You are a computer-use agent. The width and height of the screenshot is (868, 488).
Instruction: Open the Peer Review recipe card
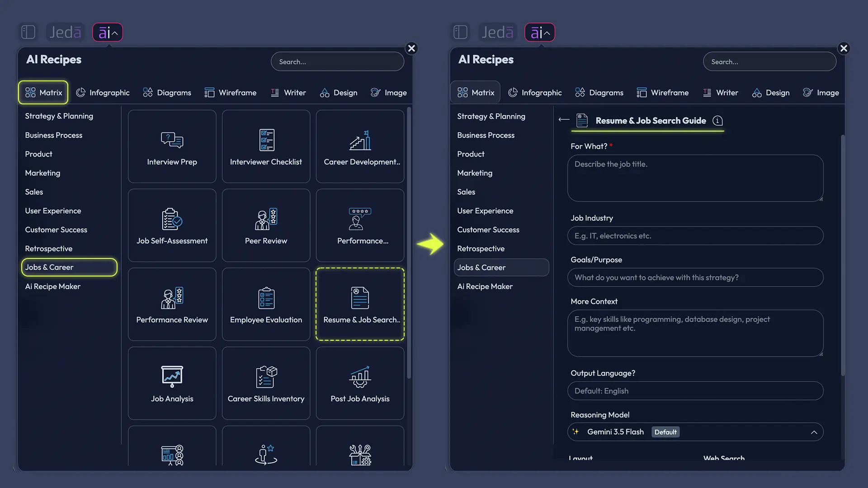point(266,225)
